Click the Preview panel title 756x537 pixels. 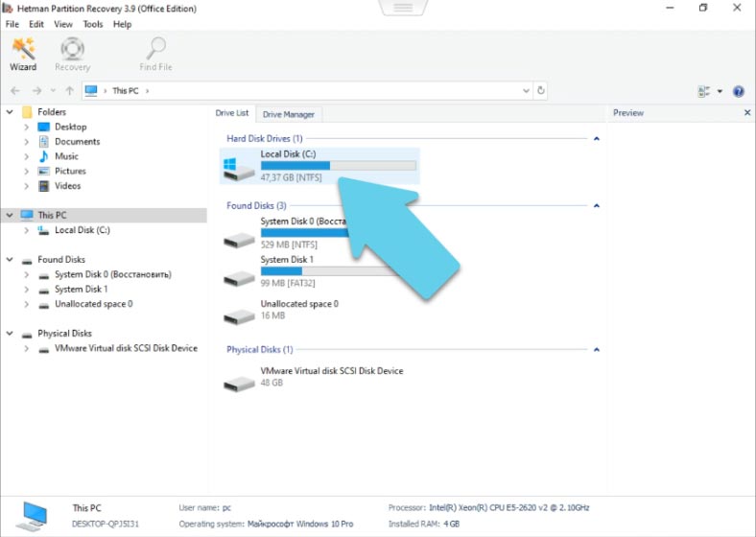click(x=628, y=113)
